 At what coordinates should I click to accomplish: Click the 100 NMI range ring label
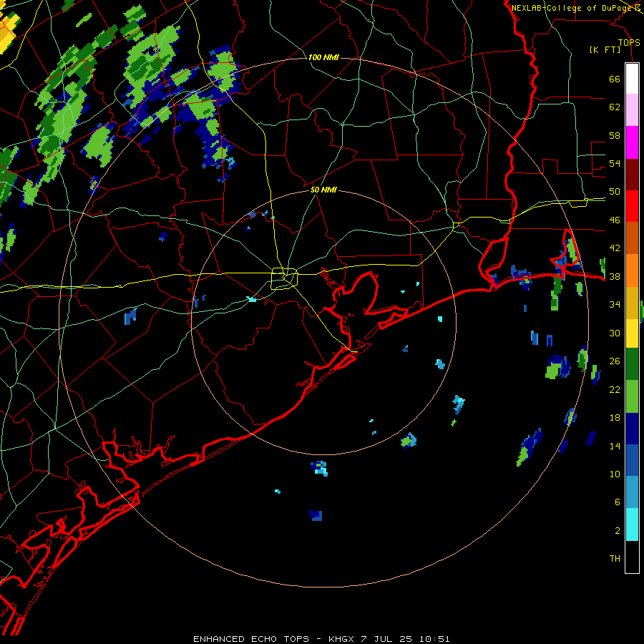pyautogui.click(x=323, y=57)
